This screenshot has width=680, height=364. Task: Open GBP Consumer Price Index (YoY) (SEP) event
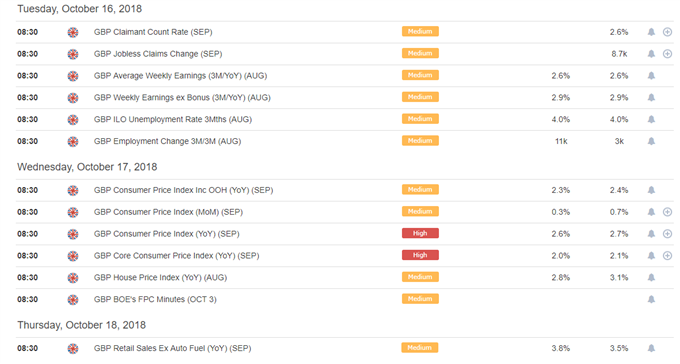tap(167, 234)
